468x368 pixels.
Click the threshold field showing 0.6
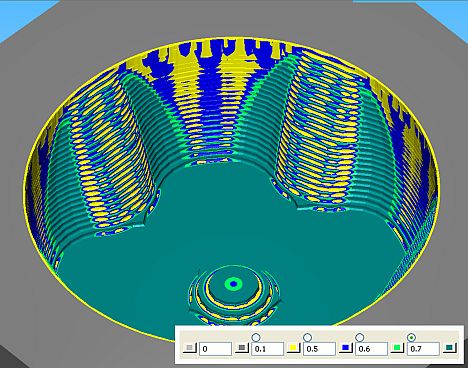[371, 349]
